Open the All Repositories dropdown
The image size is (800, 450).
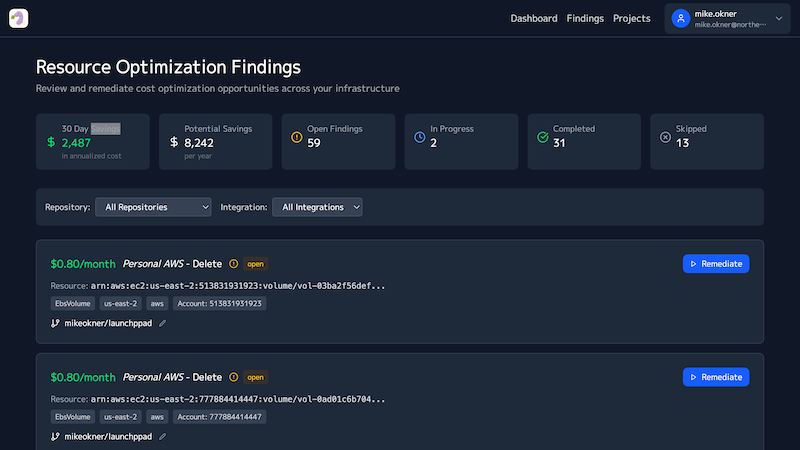(153, 207)
